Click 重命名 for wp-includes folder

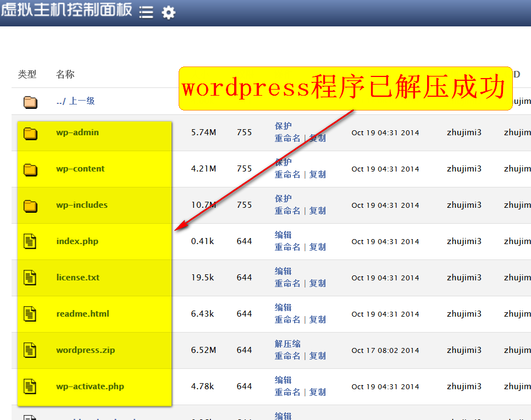pyautogui.click(x=287, y=211)
